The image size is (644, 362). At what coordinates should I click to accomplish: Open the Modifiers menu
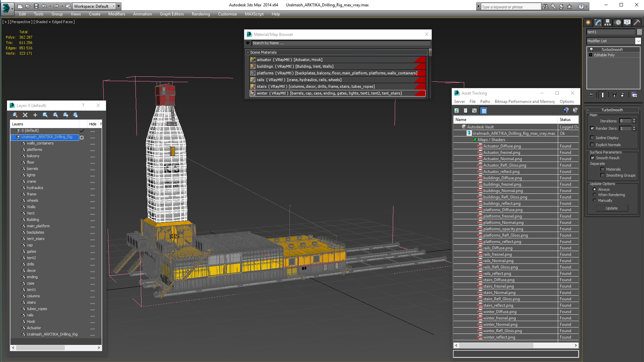(117, 14)
